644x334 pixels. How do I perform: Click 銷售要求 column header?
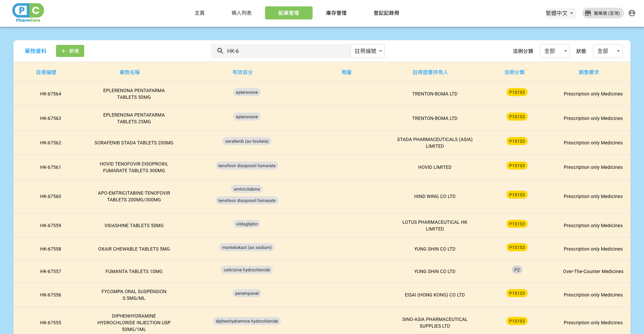[x=589, y=72]
